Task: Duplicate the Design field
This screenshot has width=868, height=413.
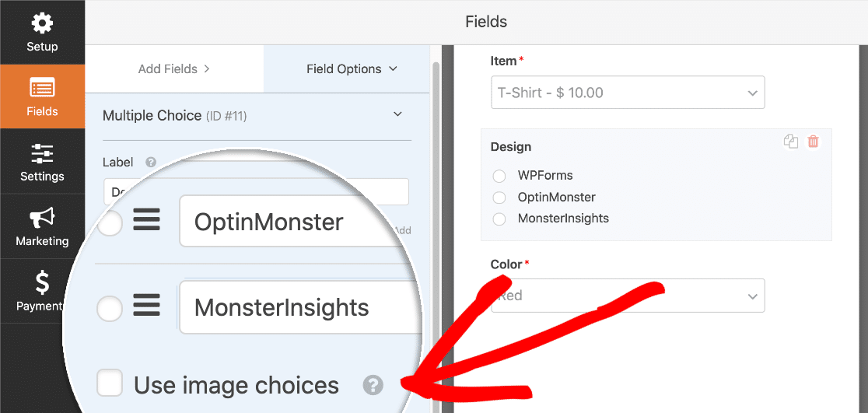Action: pyautogui.click(x=791, y=142)
